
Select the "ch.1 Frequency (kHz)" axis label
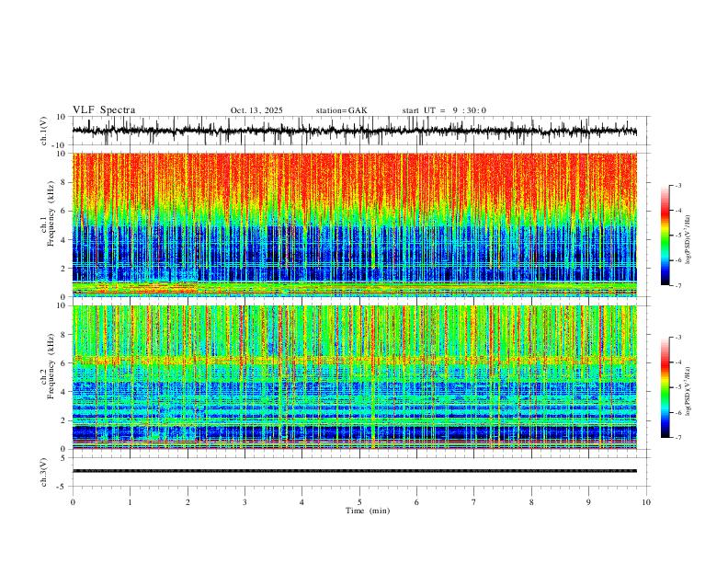pos(48,213)
